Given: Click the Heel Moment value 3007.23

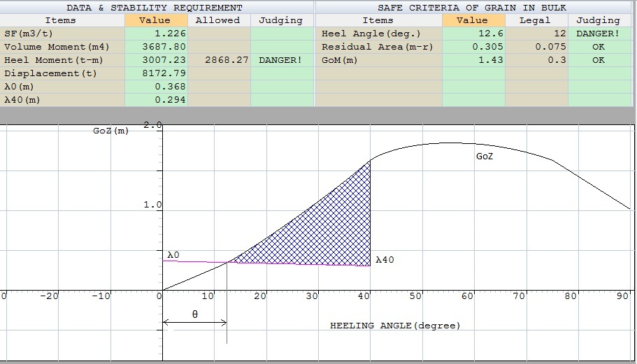Looking at the screenshot, I should click(156, 60).
